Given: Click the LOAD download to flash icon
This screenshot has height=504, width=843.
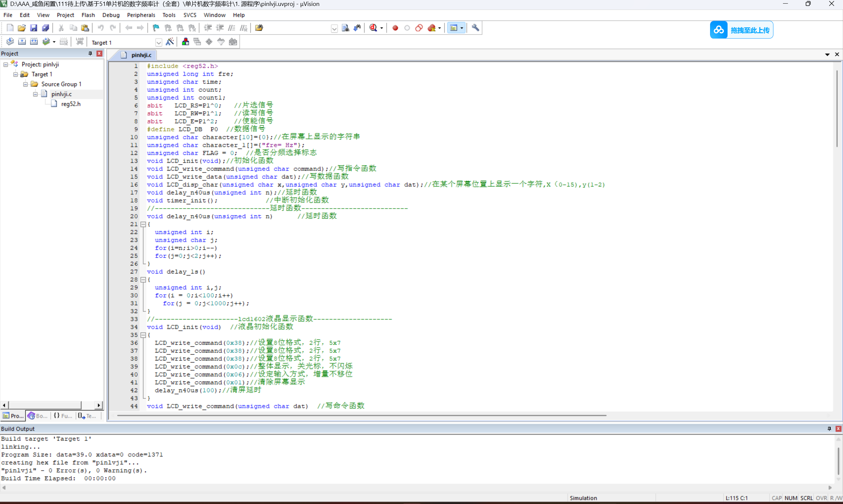Looking at the screenshot, I should pyautogui.click(x=80, y=42).
